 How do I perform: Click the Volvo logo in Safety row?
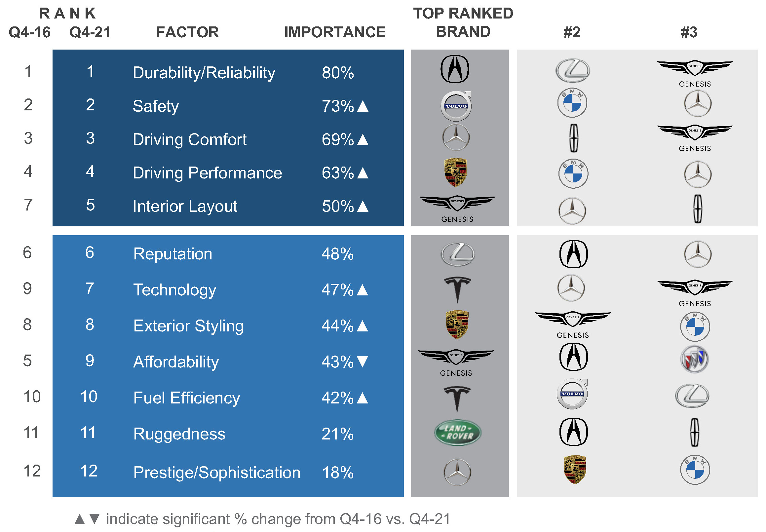pyautogui.click(x=456, y=106)
